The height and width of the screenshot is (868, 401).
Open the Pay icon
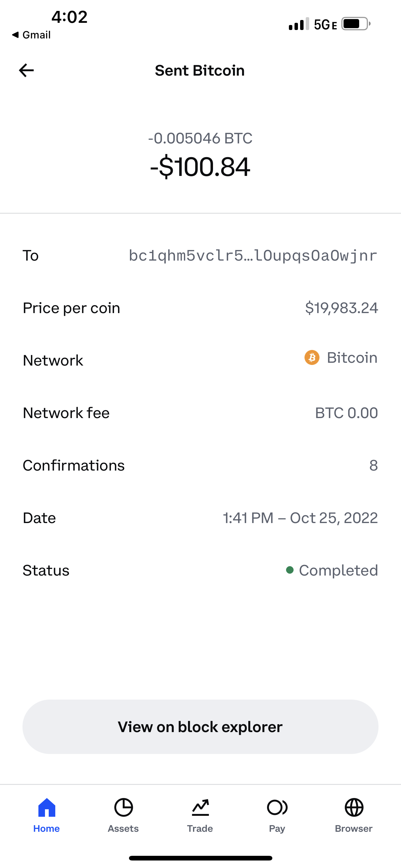pyautogui.click(x=277, y=807)
